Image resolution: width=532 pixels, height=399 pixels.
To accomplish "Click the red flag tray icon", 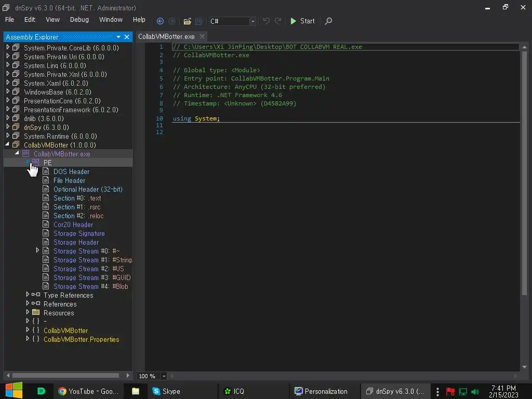I will [x=450, y=392].
